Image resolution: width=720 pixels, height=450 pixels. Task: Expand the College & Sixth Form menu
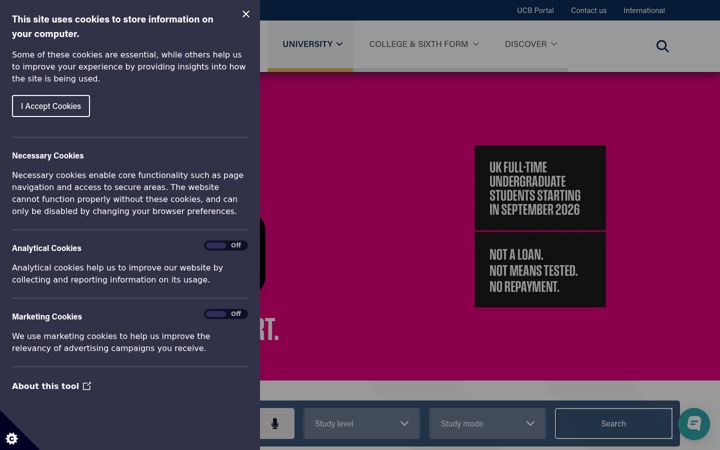(x=423, y=45)
